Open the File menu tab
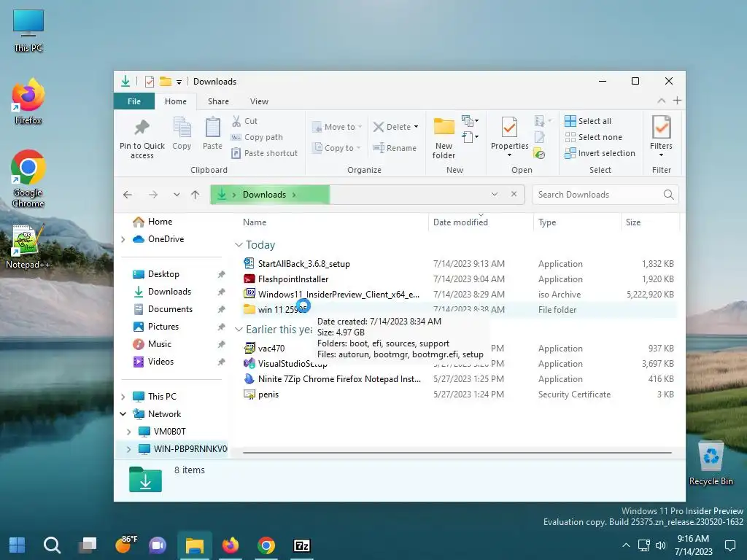Viewport: 747px width, 560px height. pos(134,101)
